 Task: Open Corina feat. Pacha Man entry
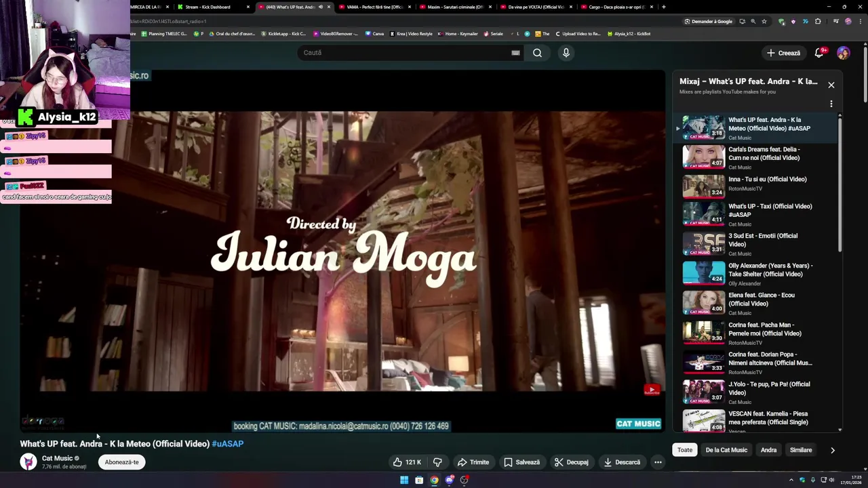[757, 333]
